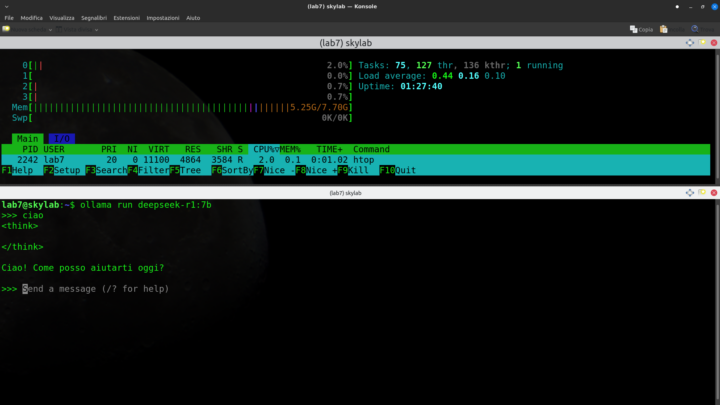This screenshot has width=720, height=405.
Task: Click the Incolla (paste) toolbar icon
Action: pyautogui.click(x=663, y=29)
